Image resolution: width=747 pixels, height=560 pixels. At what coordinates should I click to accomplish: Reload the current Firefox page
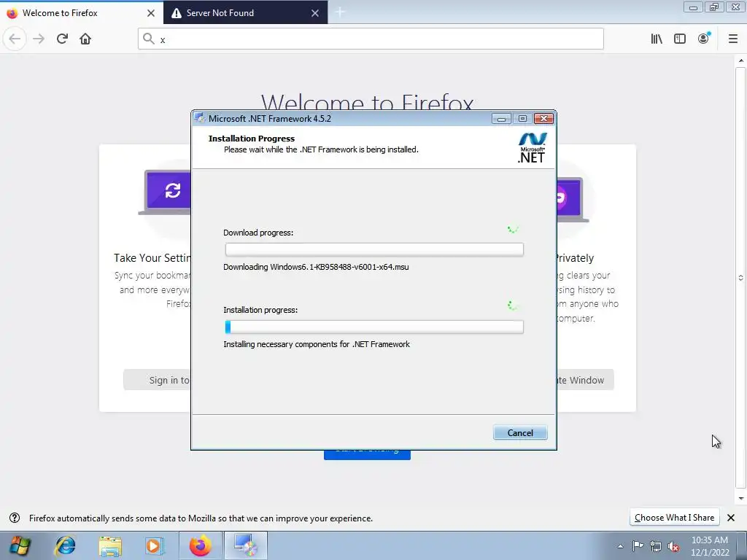62,39
